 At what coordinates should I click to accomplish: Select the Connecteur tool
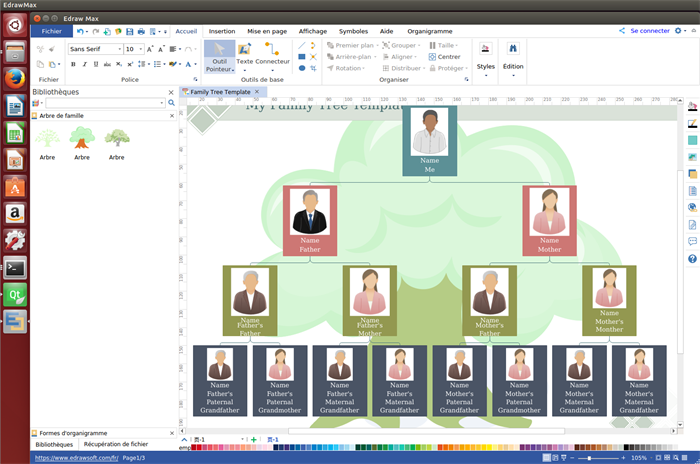[x=272, y=56]
